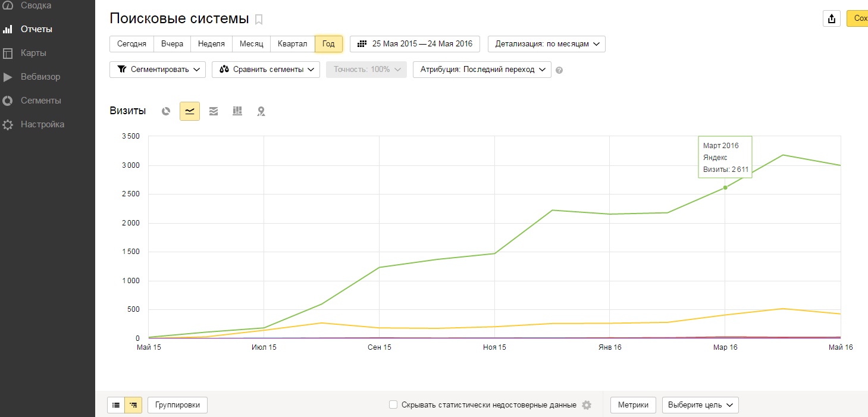Select the Квартал period tab
Image resolution: width=868 pixels, height=417 pixels.
click(292, 44)
